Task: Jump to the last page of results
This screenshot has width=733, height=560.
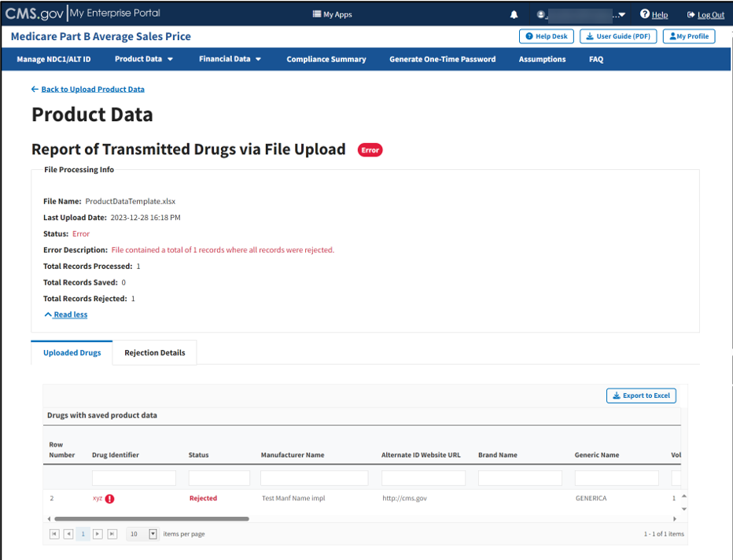Action: (112, 534)
